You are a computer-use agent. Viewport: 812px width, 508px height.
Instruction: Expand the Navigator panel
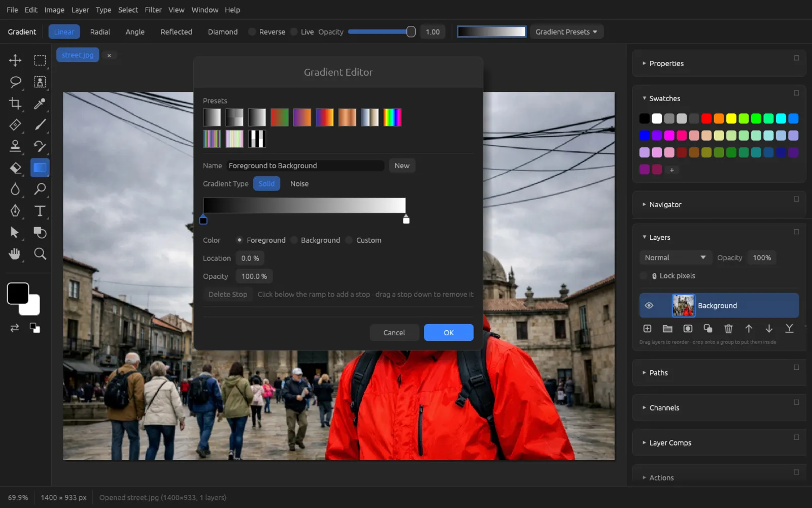[665, 205]
